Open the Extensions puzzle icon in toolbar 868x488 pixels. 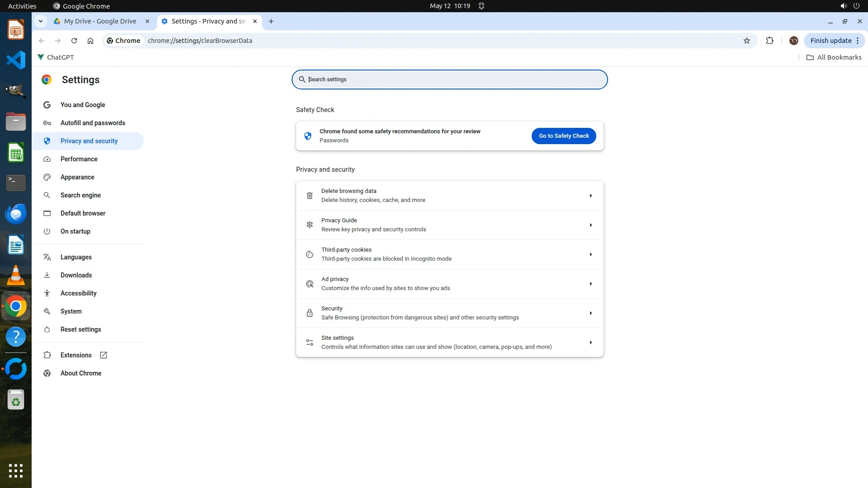click(769, 41)
